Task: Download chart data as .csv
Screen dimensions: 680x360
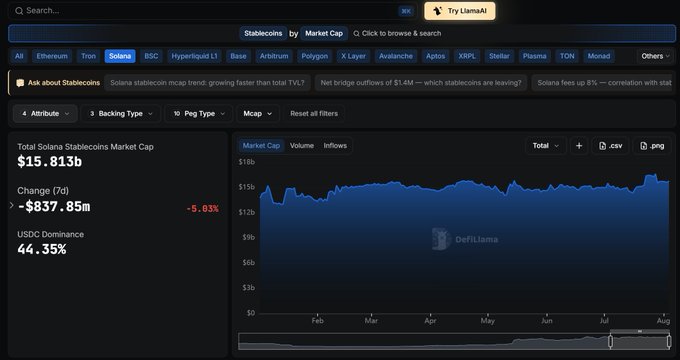Action: click(x=610, y=146)
